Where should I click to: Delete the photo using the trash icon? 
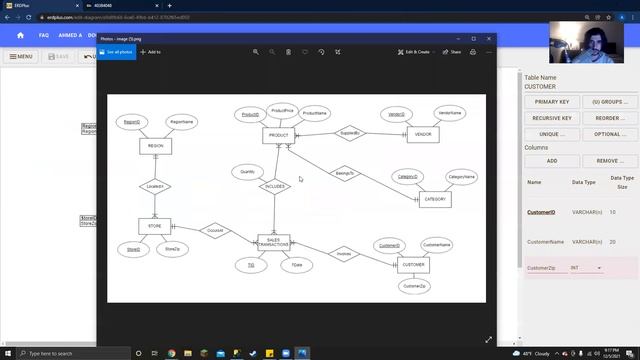(x=288, y=52)
